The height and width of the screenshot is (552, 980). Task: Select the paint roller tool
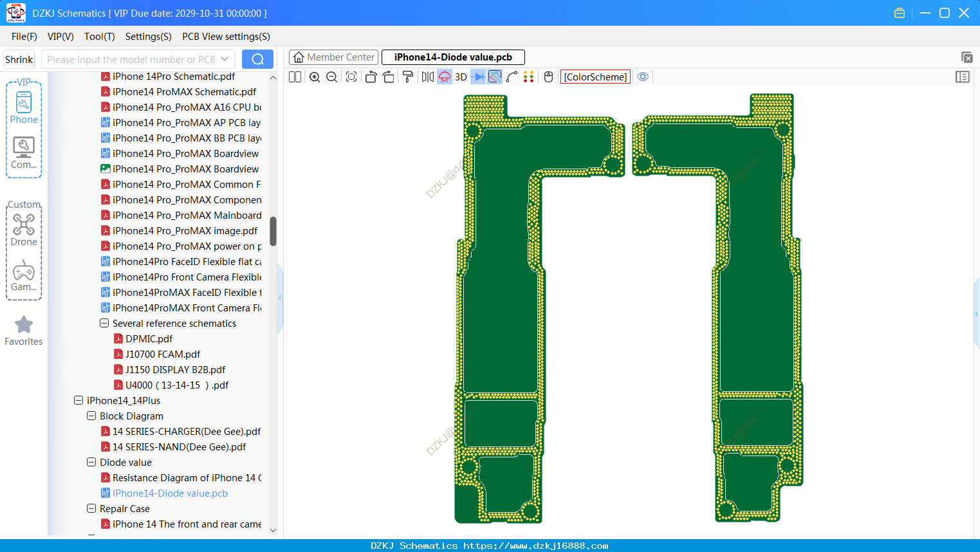tap(408, 77)
